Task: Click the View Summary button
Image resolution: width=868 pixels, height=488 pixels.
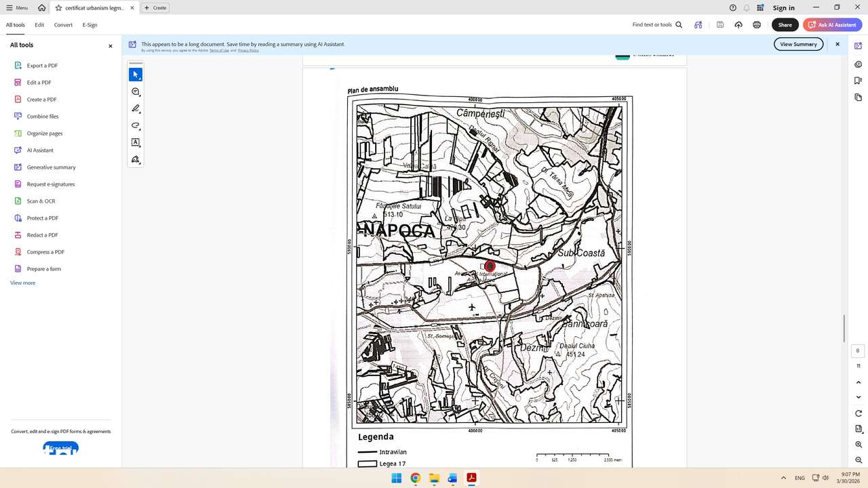Action: [x=798, y=44]
